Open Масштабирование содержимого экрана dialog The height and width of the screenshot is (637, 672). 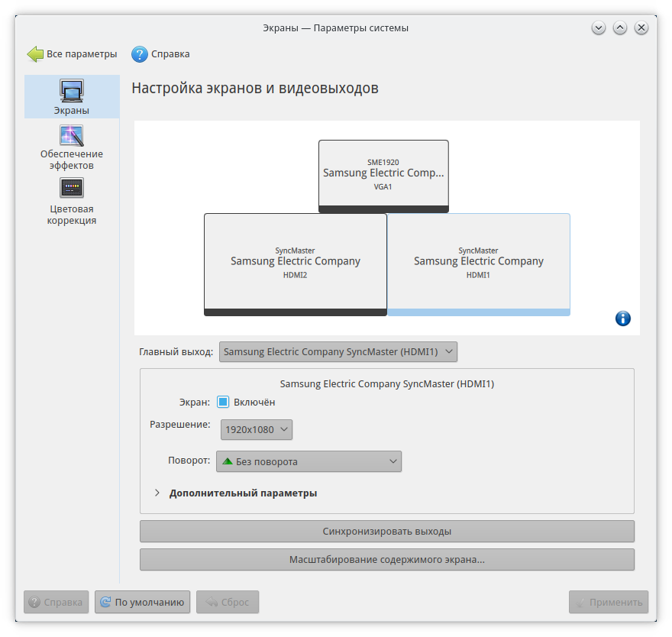tap(387, 560)
